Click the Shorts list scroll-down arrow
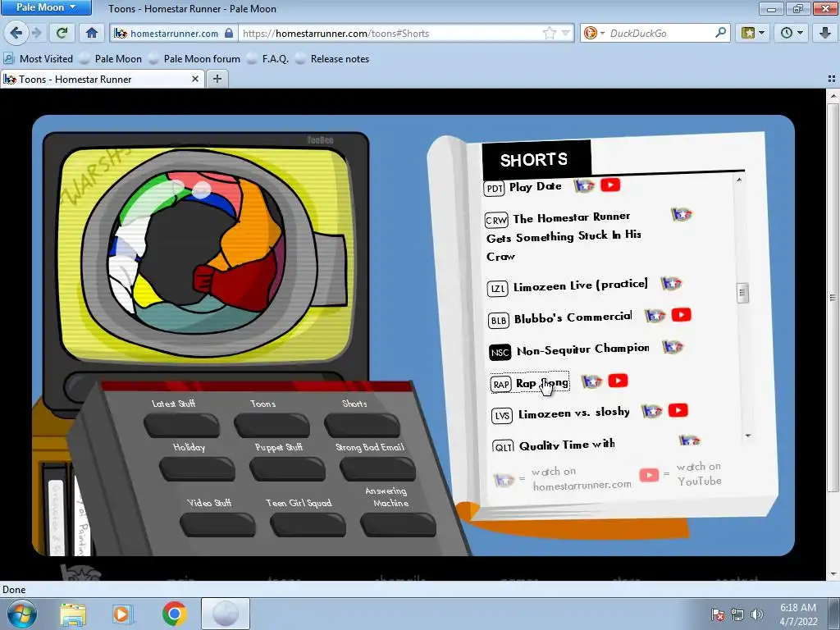This screenshot has width=840, height=630. click(x=748, y=436)
